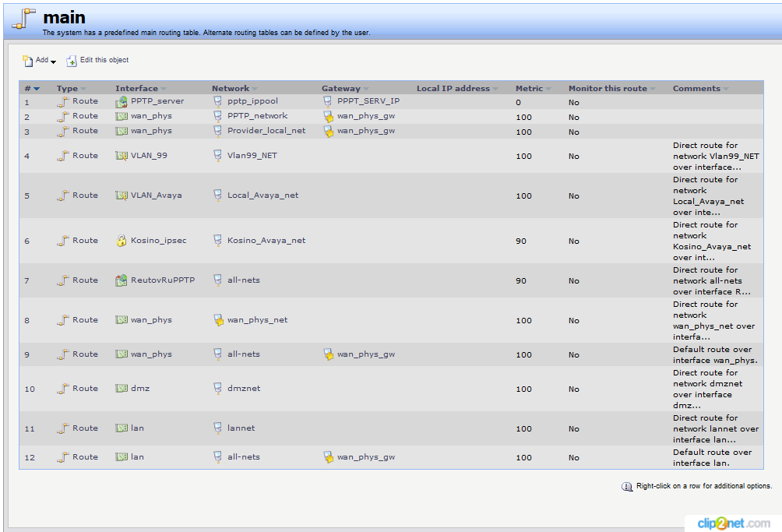The image size is (782, 532).
Task: Select PPTP_network in row 2
Action: [x=257, y=116]
